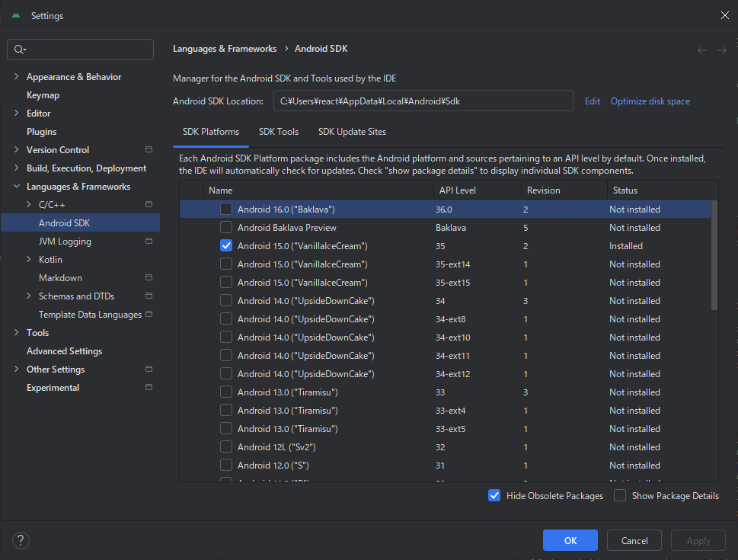This screenshot has width=738, height=560.
Task: Open Keymap settings page
Action: click(x=43, y=95)
